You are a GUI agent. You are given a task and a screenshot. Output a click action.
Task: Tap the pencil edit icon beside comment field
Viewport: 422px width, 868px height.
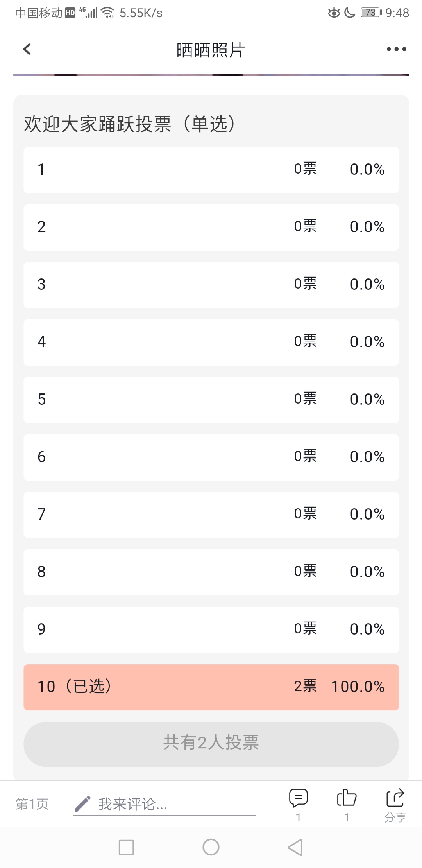point(82,804)
